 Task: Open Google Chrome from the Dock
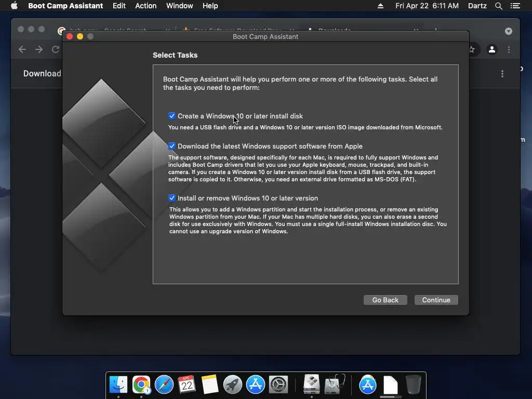coord(141,384)
